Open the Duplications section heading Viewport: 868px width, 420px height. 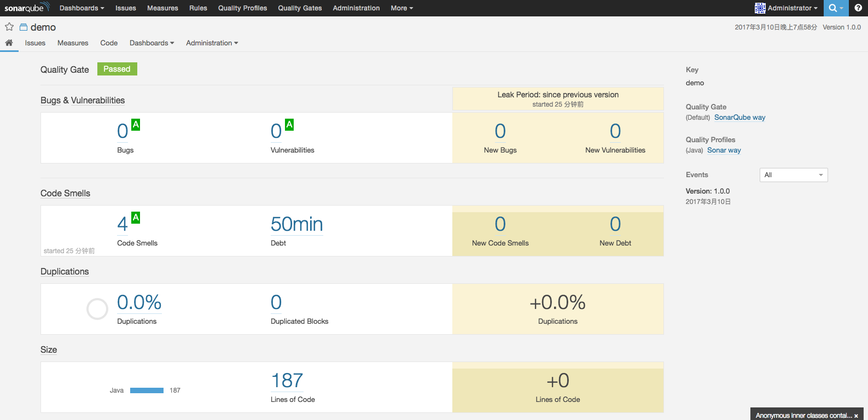[x=65, y=272]
